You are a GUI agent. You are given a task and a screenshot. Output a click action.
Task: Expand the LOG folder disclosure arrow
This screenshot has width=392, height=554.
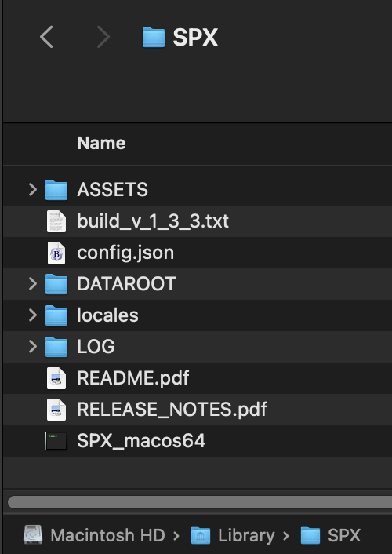click(33, 346)
